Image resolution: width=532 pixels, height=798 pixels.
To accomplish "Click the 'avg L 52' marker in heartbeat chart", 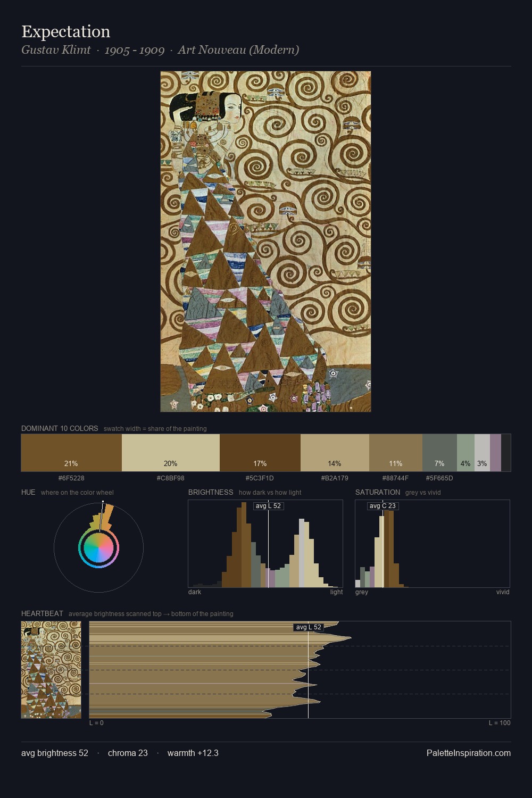I will 309,627.
